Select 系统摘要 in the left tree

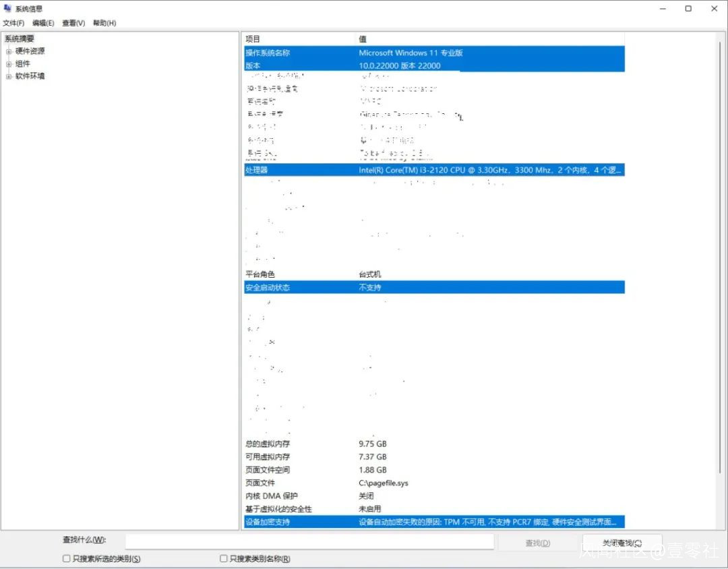tap(20, 39)
